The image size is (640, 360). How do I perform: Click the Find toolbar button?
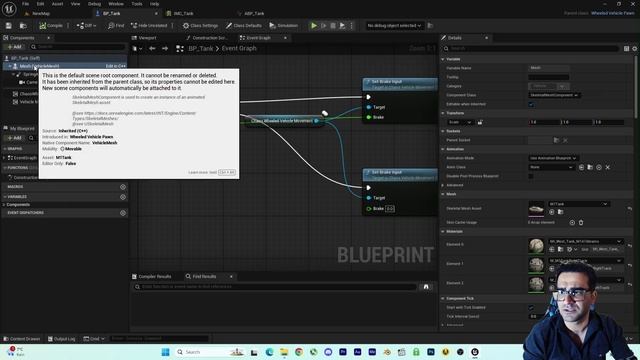116,26
